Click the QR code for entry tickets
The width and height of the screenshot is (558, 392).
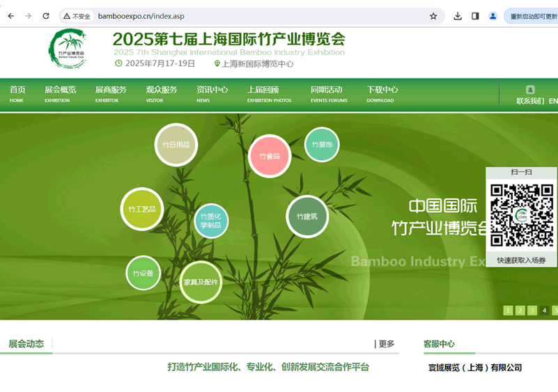(x=522, y=215)
